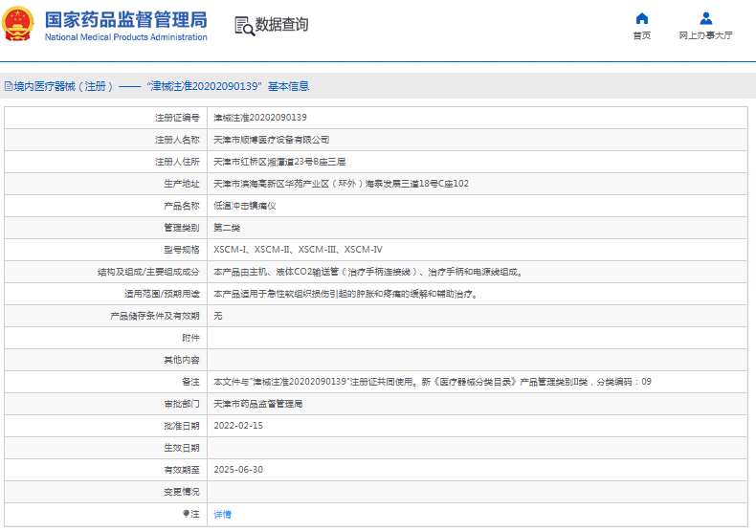The height and width of the screenshot is (532, 756).
Task: Click the 管理类别 row label
Action: click(x=182, y=228)
